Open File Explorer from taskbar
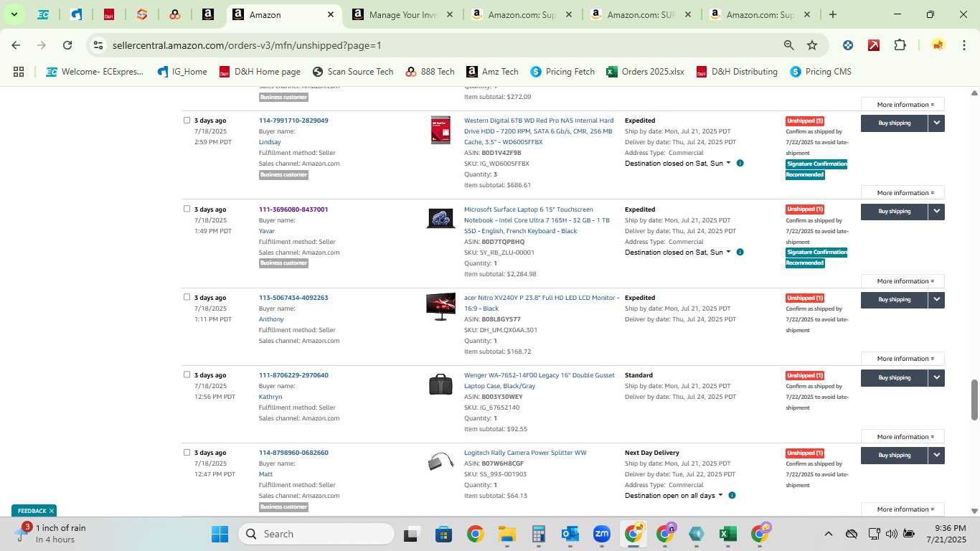This screenshot has width=980, height=551. (x=507, y=534)
